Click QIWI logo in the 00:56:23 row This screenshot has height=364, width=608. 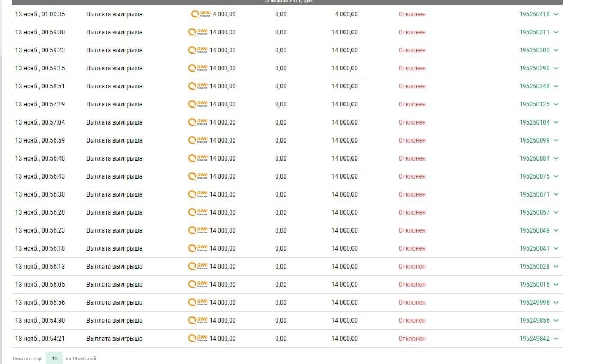198,230
